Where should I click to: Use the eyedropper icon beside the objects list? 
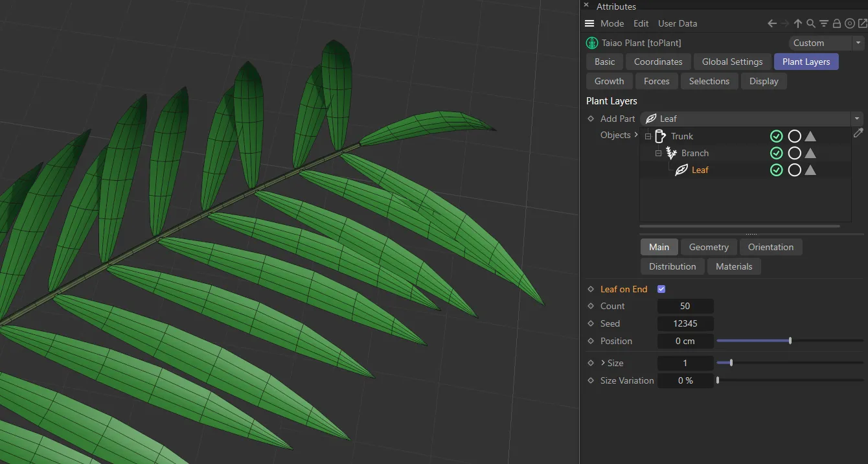pyautogui.click(x=858, y=133)
